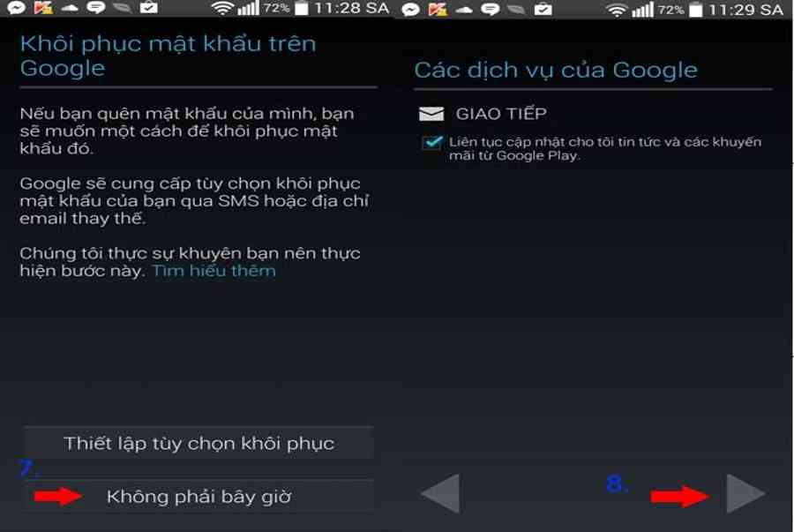Click the "Liên tục cập nhật cho tôi" checkbox label

[x=604, y=148]
